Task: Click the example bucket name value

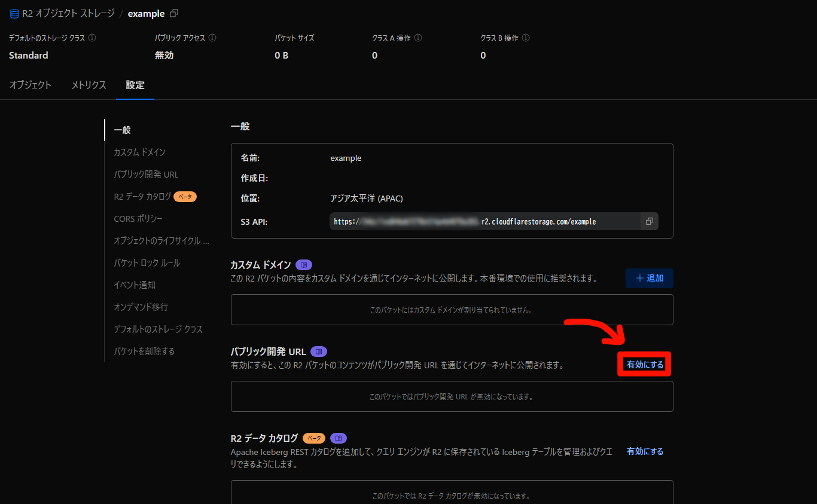Action: pos(346,158)
